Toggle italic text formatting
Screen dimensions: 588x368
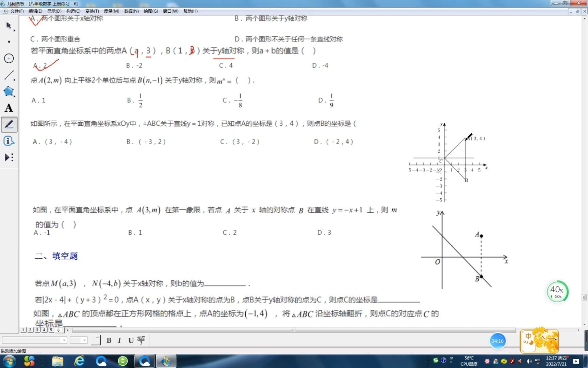point(119,340)
